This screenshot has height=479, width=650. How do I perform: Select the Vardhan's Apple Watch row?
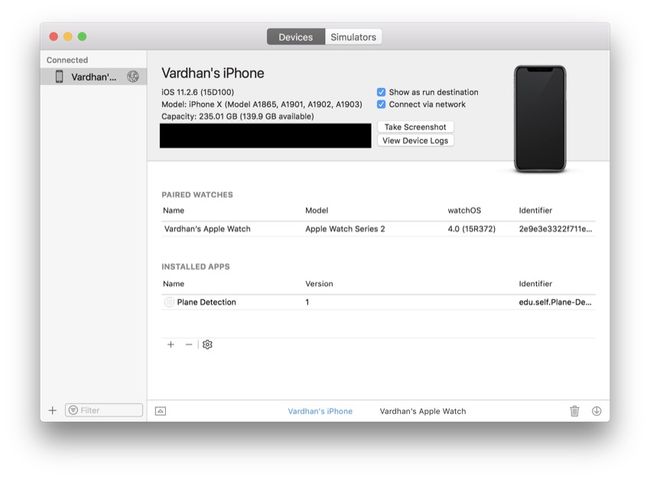378,229
